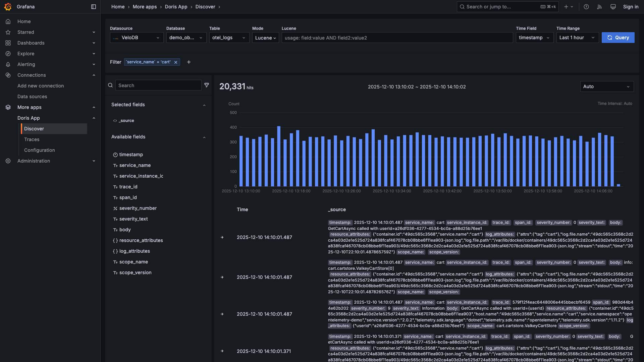Viewport: 644px width, 362px height.
Task: Open the help question mark icon
Action: [586, 7]
